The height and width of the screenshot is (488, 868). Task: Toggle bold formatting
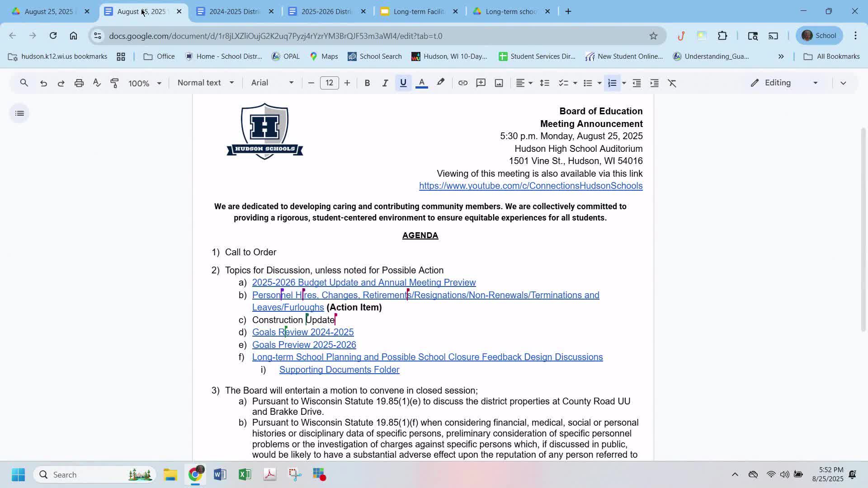[x=367, y=83]
